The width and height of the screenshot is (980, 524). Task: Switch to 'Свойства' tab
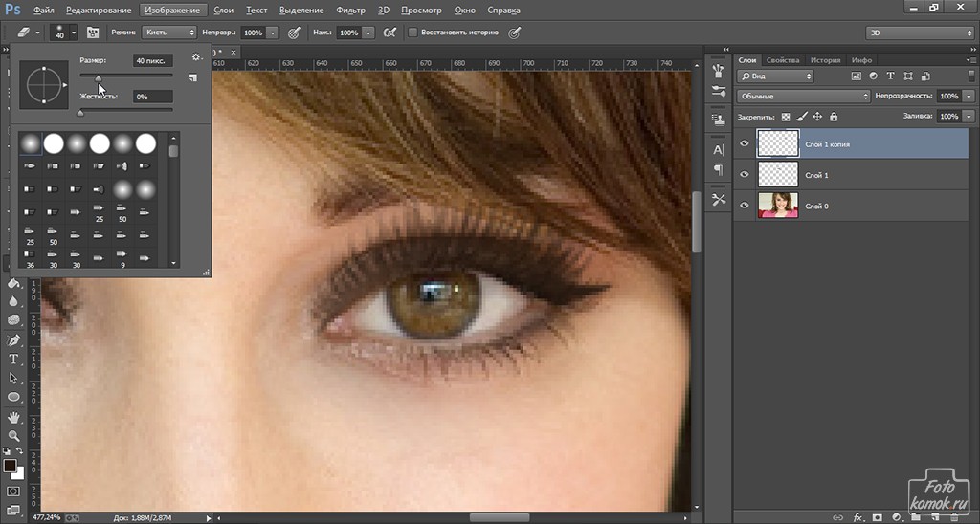783,60
